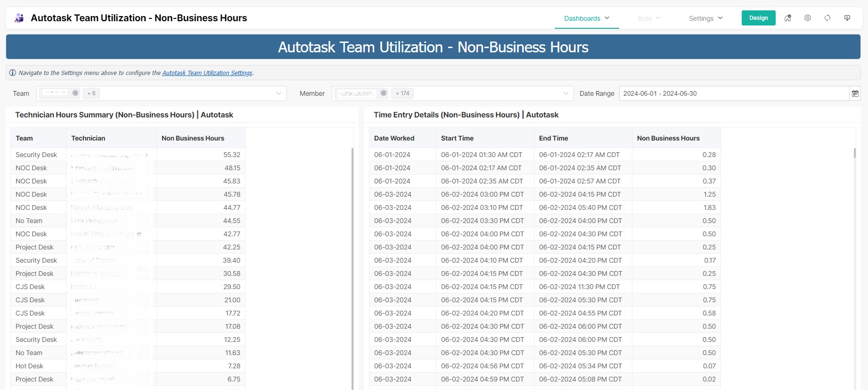Click the 21.00 CJS Desk hours value

(201, 300)
